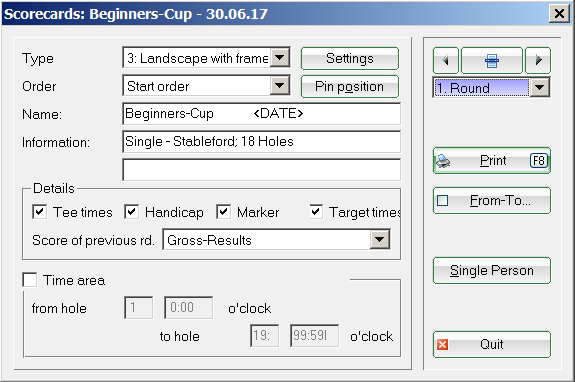
Task: Select the Single Person button
Action: (x=492, y=271)
